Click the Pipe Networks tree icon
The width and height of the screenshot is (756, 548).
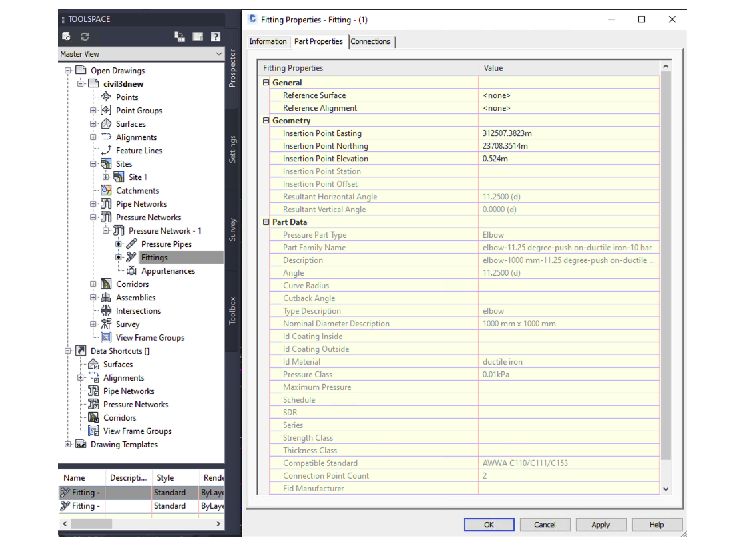coord(106,204)
